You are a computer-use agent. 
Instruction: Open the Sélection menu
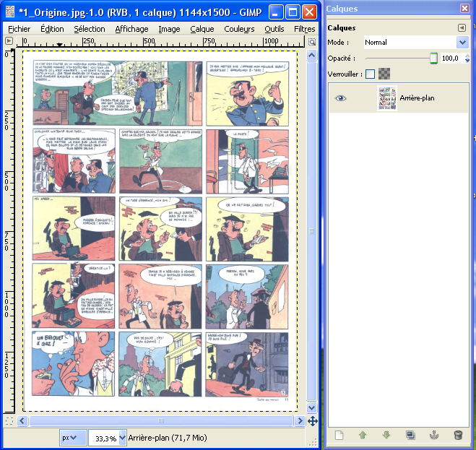coord(90,29)
